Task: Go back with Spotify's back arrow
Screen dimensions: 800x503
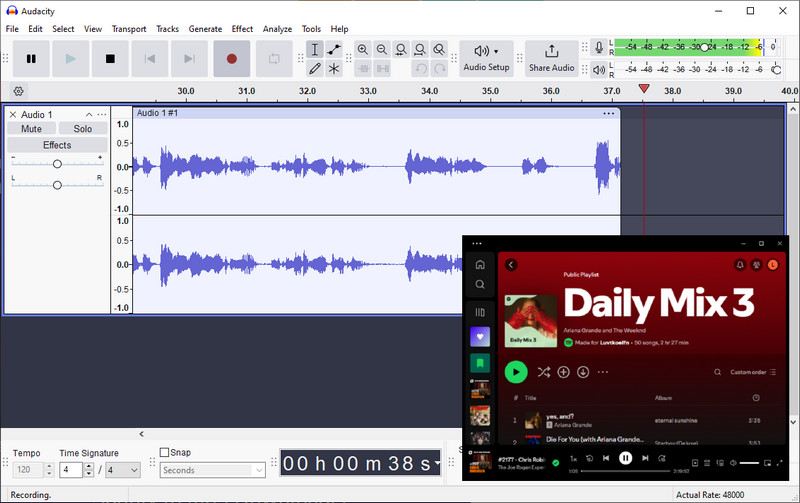Action: (x=511, y=265)
